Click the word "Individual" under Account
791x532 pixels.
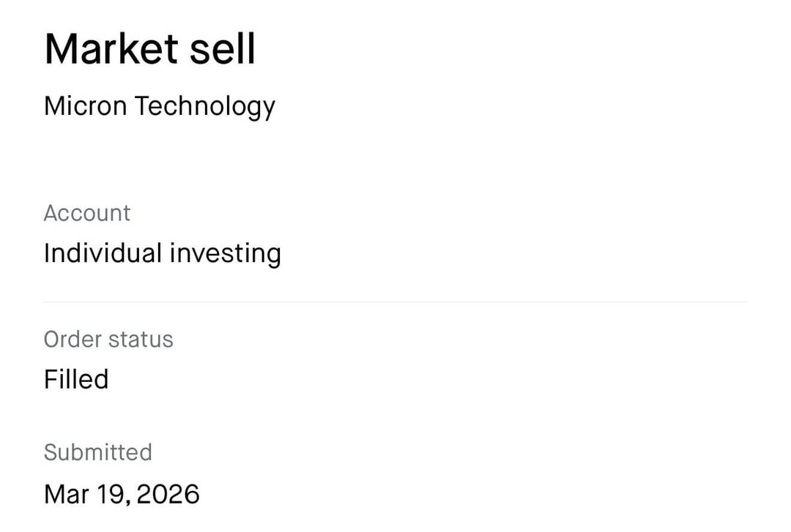coord(103,253)
